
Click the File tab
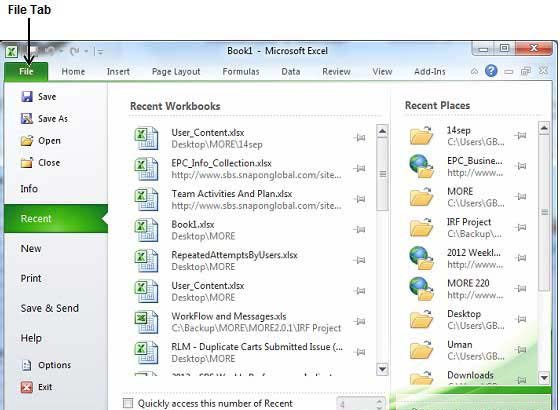click(26, 71)
